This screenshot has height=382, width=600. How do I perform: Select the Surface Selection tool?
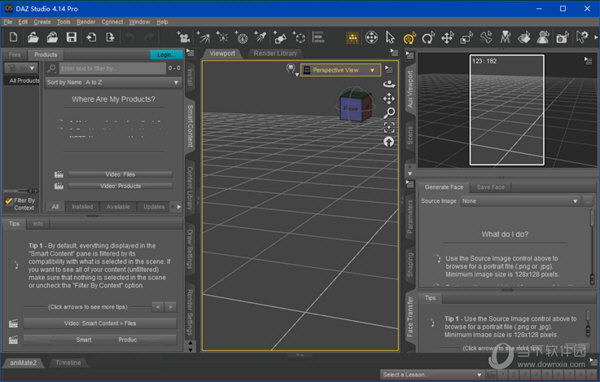[524, 38]
